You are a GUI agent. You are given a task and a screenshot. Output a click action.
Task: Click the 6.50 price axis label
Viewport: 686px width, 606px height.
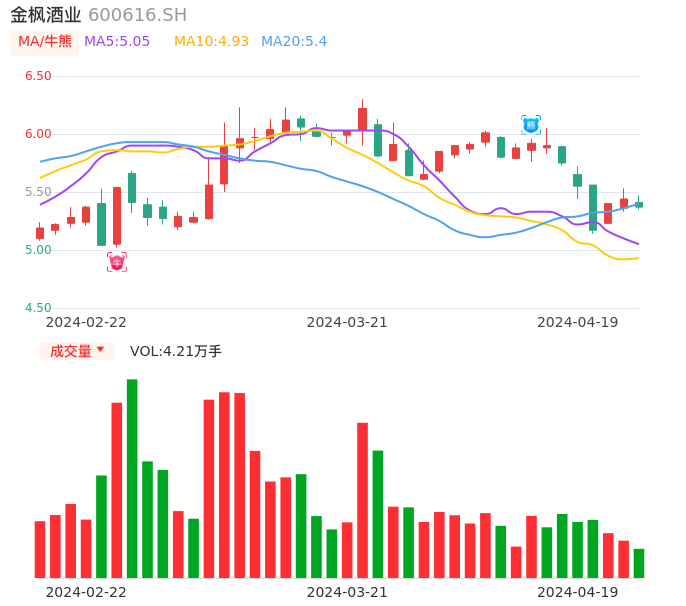[x=38, y=76]
